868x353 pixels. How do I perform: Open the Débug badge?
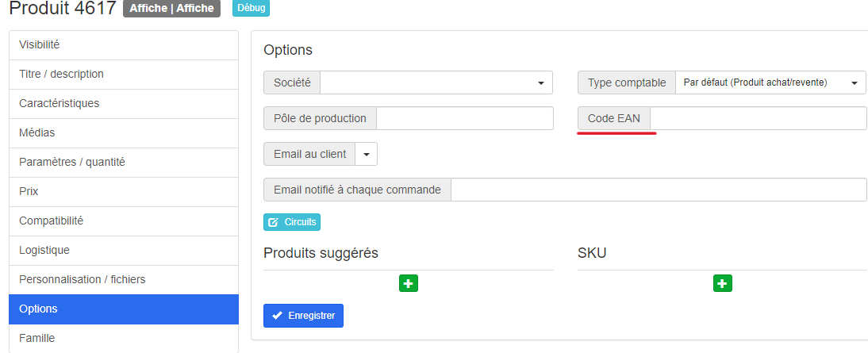(251, 8)
